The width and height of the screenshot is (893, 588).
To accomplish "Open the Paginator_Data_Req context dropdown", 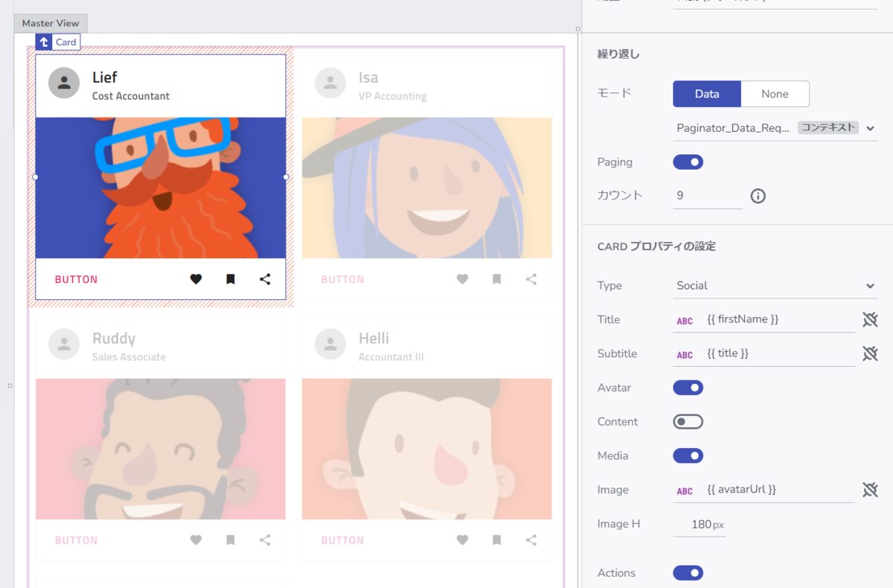I will point(775,128).
